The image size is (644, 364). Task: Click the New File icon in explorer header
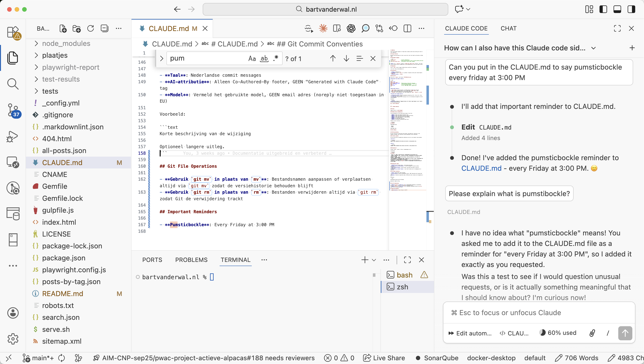coord(63,29)
